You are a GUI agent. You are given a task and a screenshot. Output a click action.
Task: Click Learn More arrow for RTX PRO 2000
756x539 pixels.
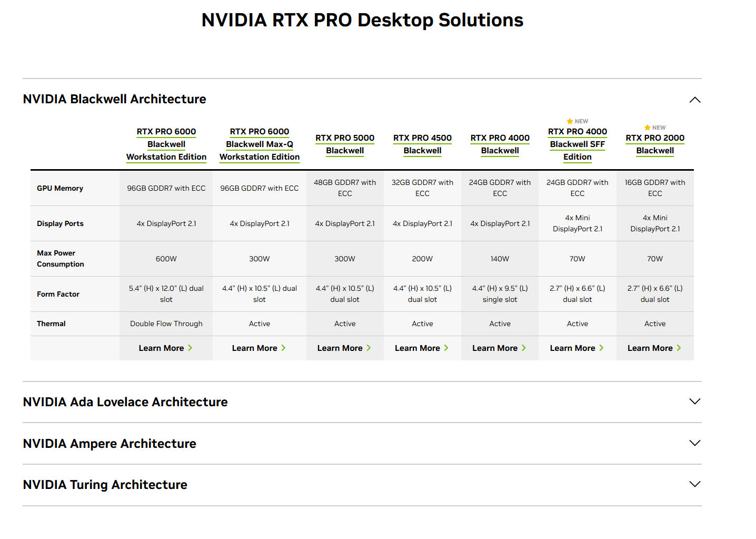click(x=679, y=348)
